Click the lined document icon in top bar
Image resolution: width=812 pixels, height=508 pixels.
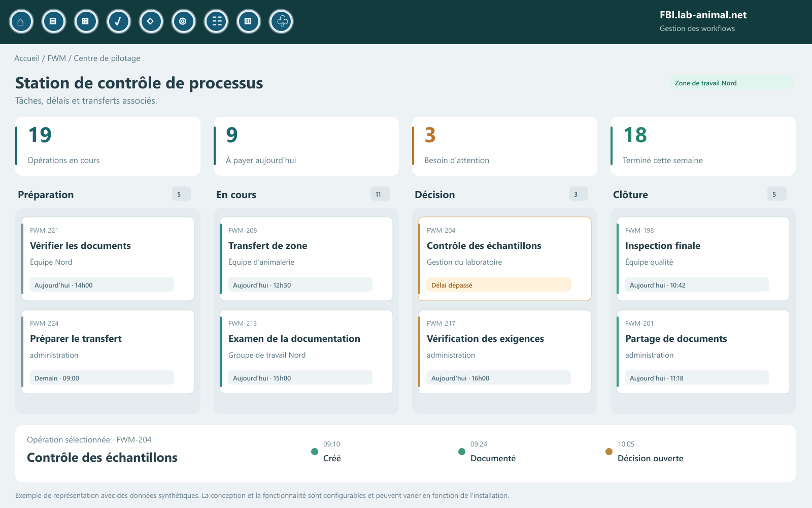pyautogui.click(x=54, y=22)
